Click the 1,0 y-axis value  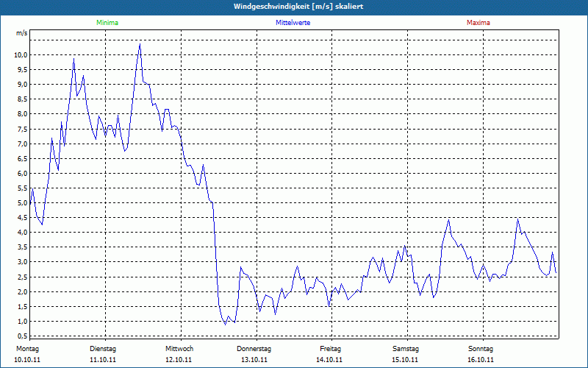tap(23, 321)
